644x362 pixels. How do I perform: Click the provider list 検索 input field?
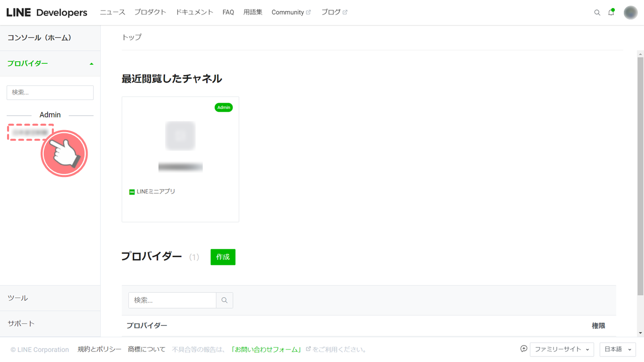[173, 300]
